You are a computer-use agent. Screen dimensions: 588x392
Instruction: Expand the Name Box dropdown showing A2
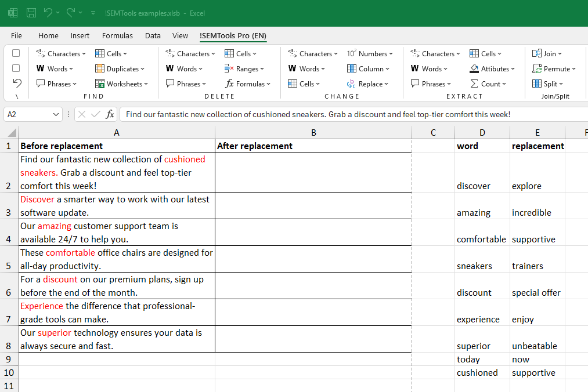56,114
